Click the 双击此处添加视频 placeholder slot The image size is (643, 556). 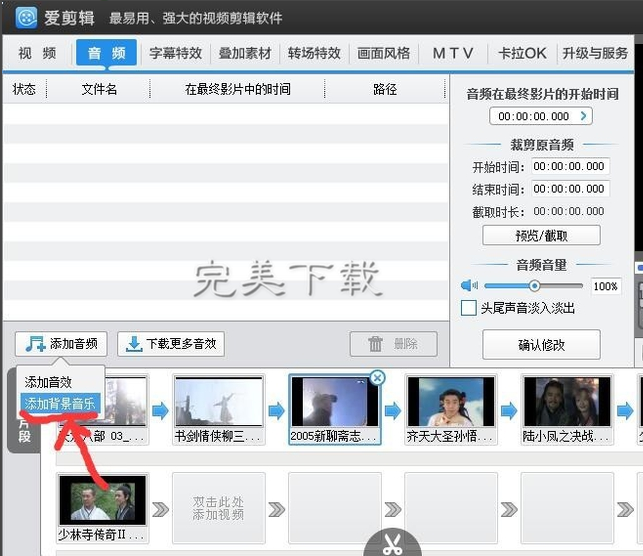pyautogui.click(x=219, y=508)
